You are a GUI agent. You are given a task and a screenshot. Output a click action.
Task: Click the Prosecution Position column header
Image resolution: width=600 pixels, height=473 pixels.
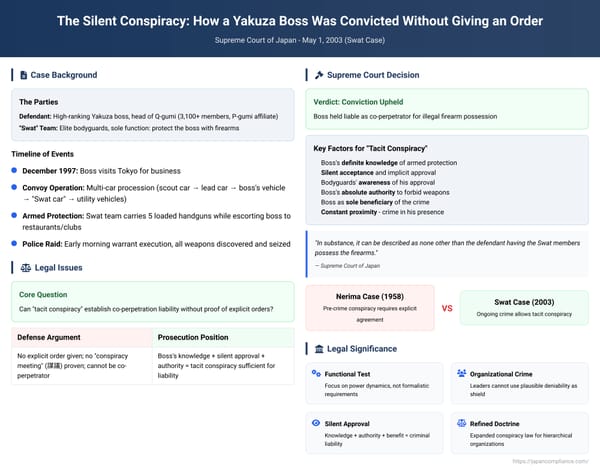223,337
